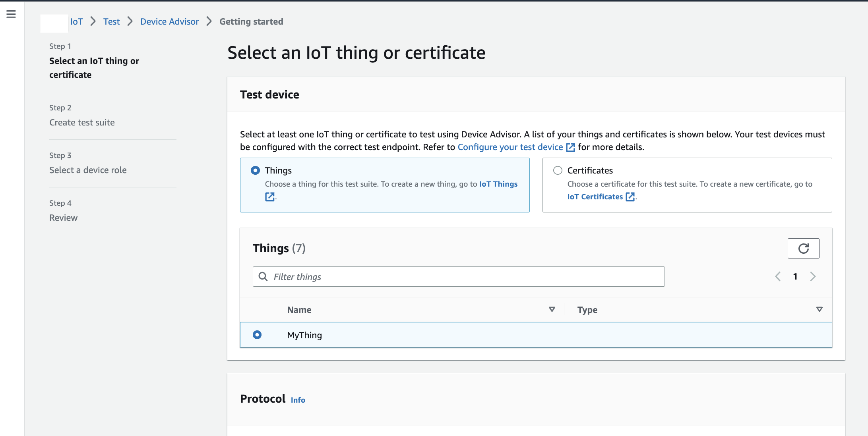Click the search magnifier icon in filter
This screenshot has width=868, height=436.
tap(263, 276)
